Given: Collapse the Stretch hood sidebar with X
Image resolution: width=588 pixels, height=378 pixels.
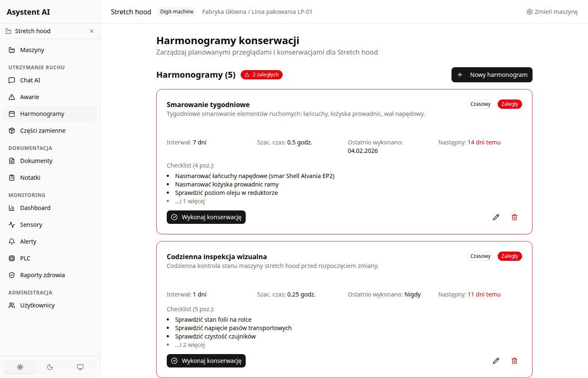Looking at the screenshot, I should coord(91,31).
